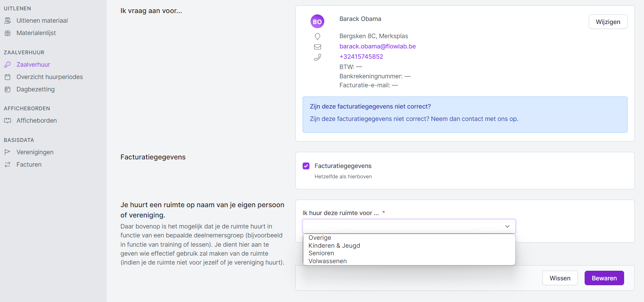
Task: Open Overzicht huurperiodes in the sidebar
Action: pyautogui.click(x=50, y=77)
